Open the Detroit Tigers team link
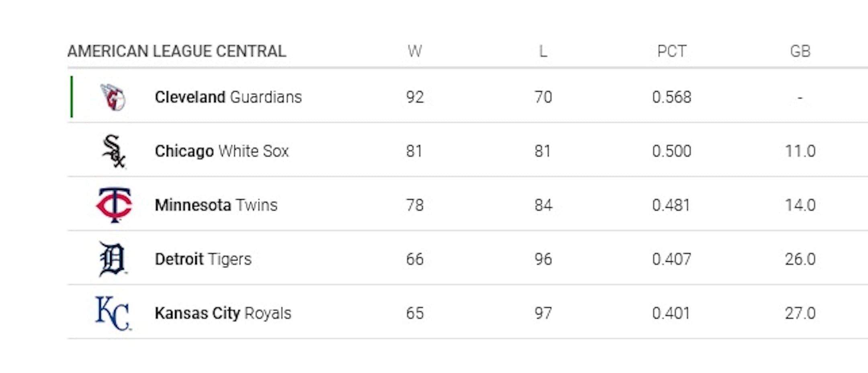This screenshot has width=868, height=373. pyautogui.click(x=203, y=259)
